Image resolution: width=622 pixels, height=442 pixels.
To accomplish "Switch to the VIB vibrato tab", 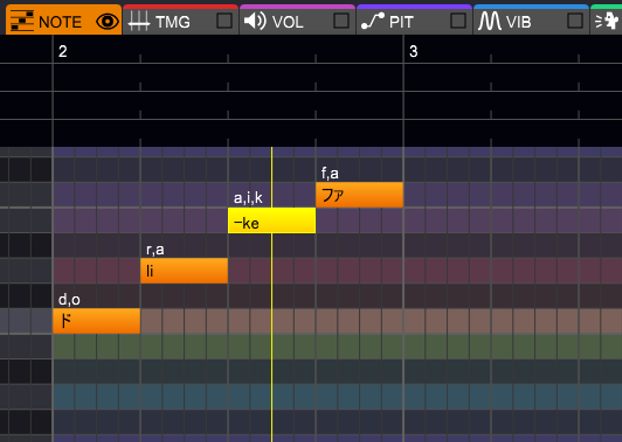I will [531, 20].
